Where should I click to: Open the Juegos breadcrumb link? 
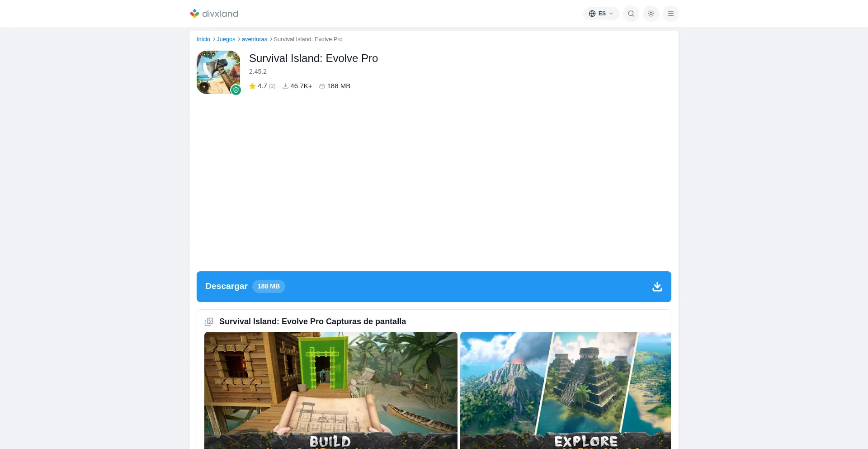226,39
